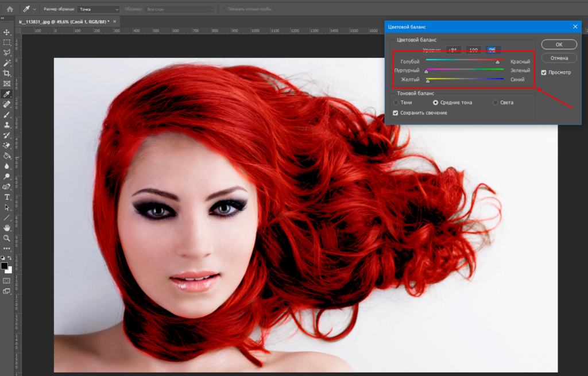Click the second Уровни value field
The width and height of the screenshot is (588, 376).
[474, 50]
